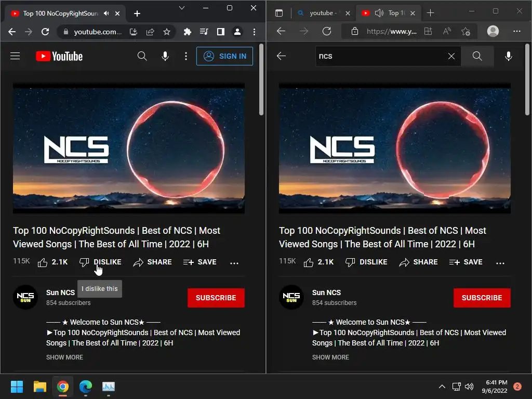Click search magnifier button in Edge YouTube
This screenshot has height=399, width=532.
click(x=477, y=56)
